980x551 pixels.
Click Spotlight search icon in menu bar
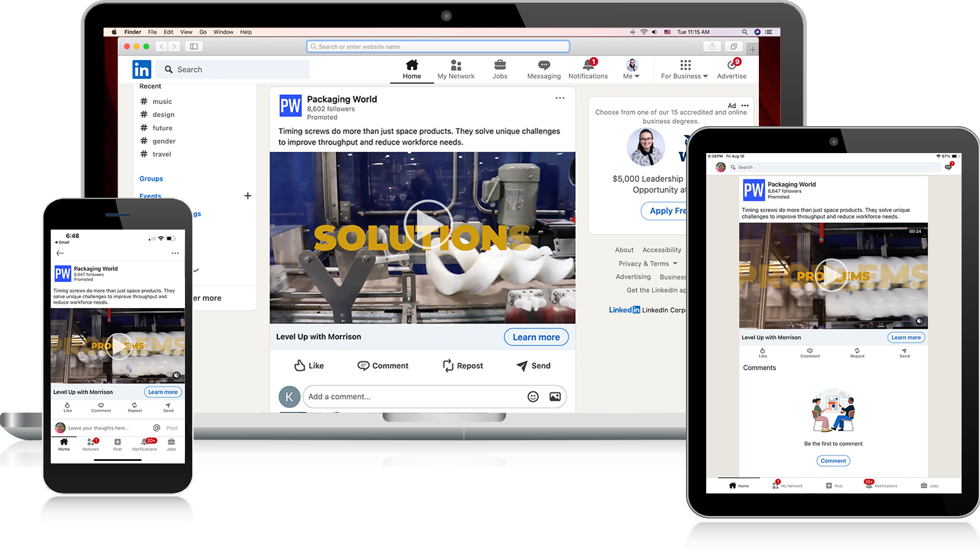pos(745,32)
